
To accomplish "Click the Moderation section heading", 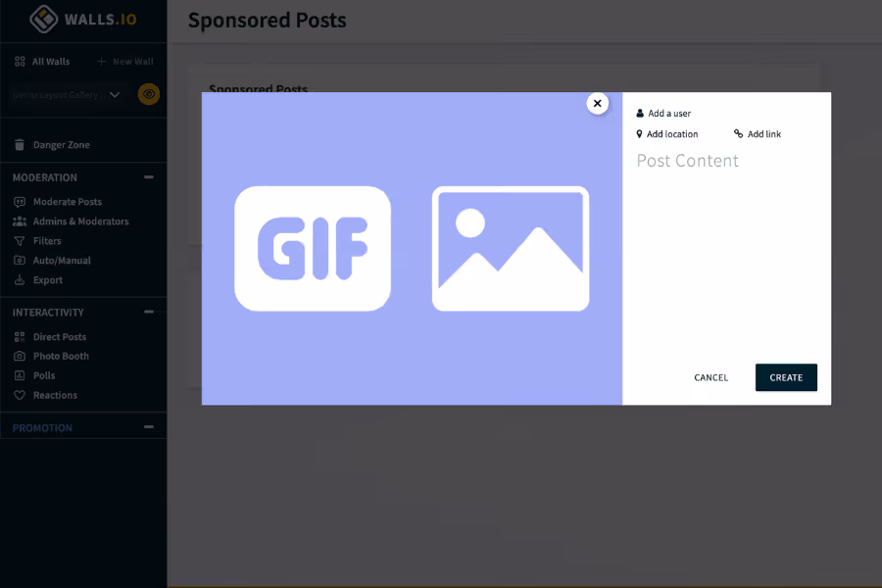I will click(x=44, y=177).
